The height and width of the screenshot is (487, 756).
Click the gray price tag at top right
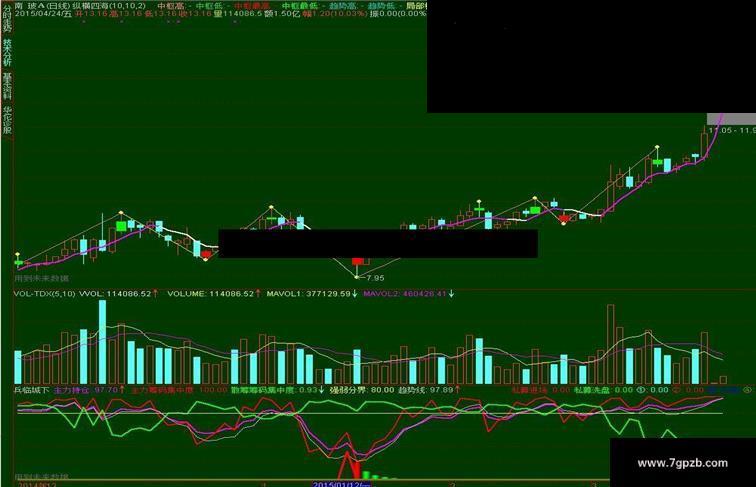(x=731, y=119)
